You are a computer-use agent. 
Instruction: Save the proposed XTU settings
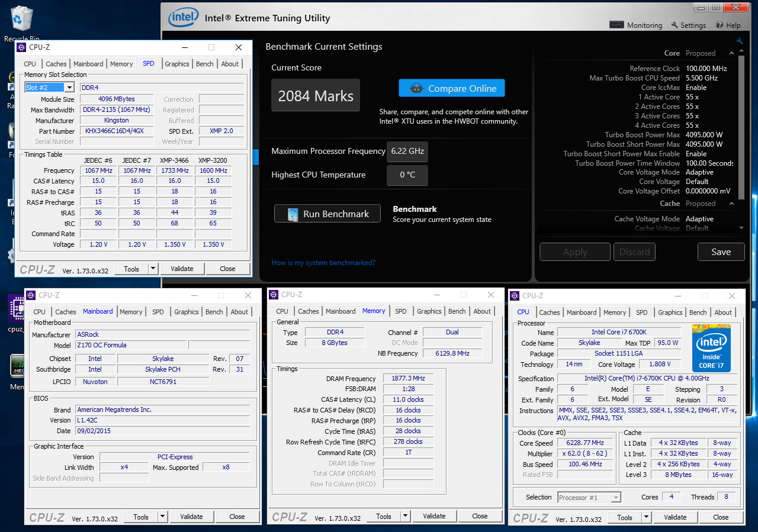coord(721,252)
